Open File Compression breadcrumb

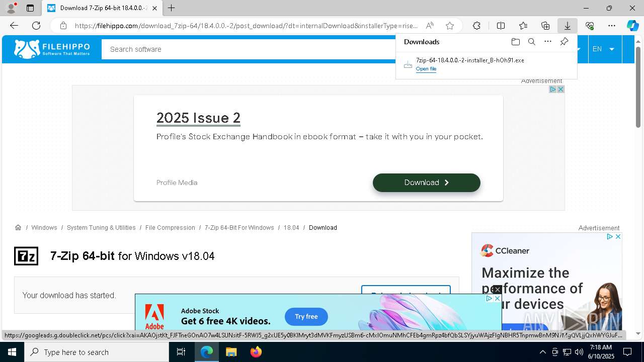coord(170,228)
